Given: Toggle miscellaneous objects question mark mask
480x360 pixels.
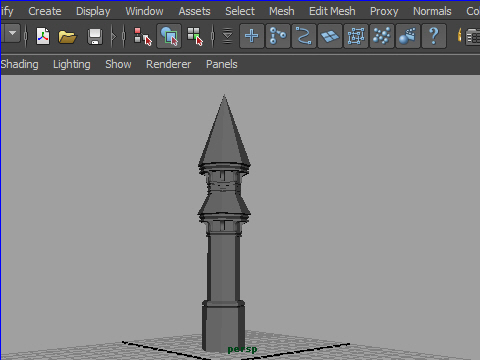Looking at the screenshot, I should [434, 36].
